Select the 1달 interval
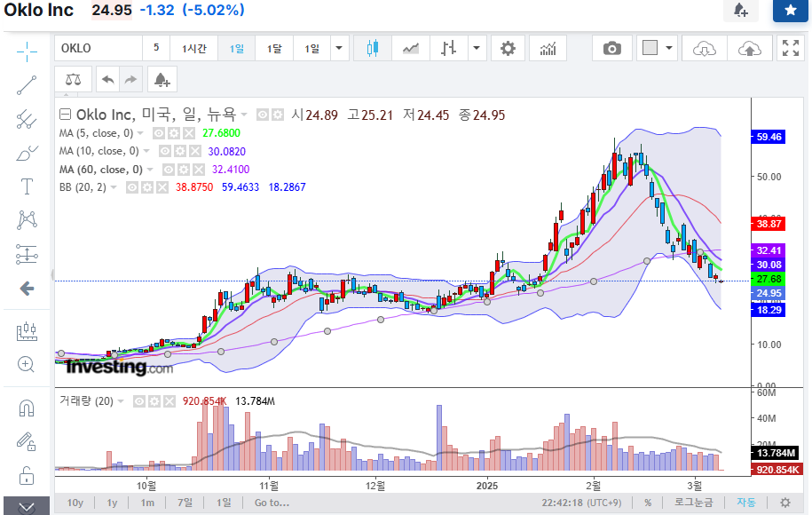This screenshot has width=812, height=515. [x=274, y=48]
